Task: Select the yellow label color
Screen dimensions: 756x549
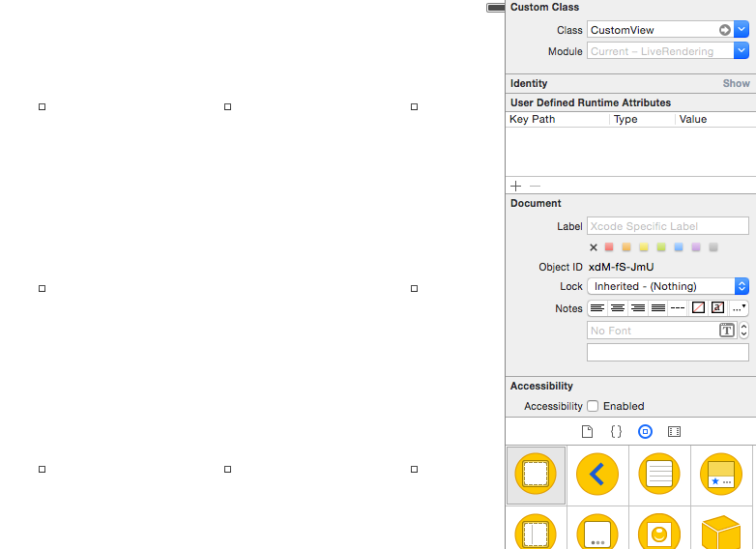Action: pos(644,247)
